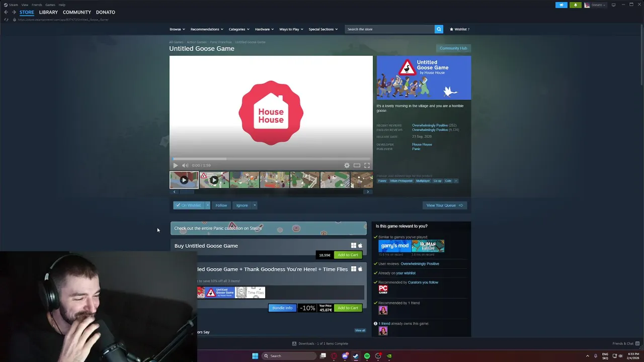Switch to the LIBRARY tab
This screenshot has height=362, width=644.
coord(48,12)
